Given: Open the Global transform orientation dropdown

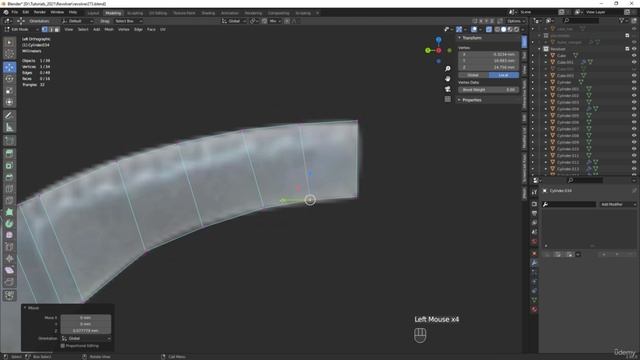Looking at the screenshot, I should (234, 21).
